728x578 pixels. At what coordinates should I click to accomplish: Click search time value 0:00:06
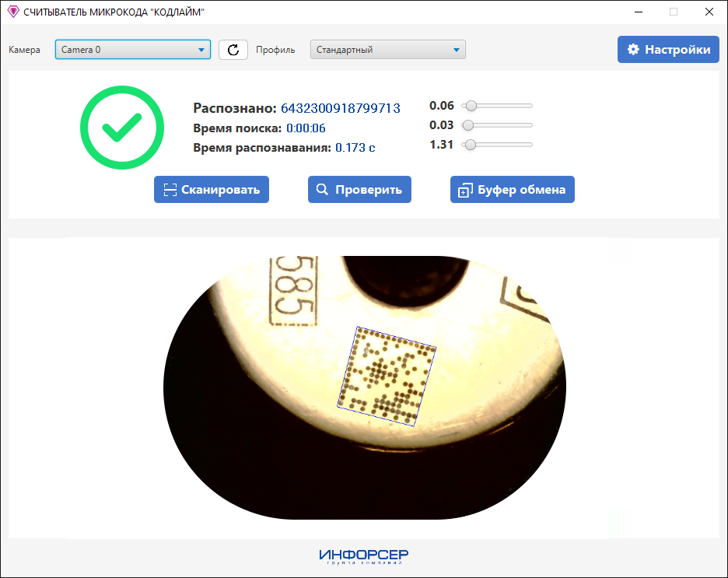tap(306, 128)
